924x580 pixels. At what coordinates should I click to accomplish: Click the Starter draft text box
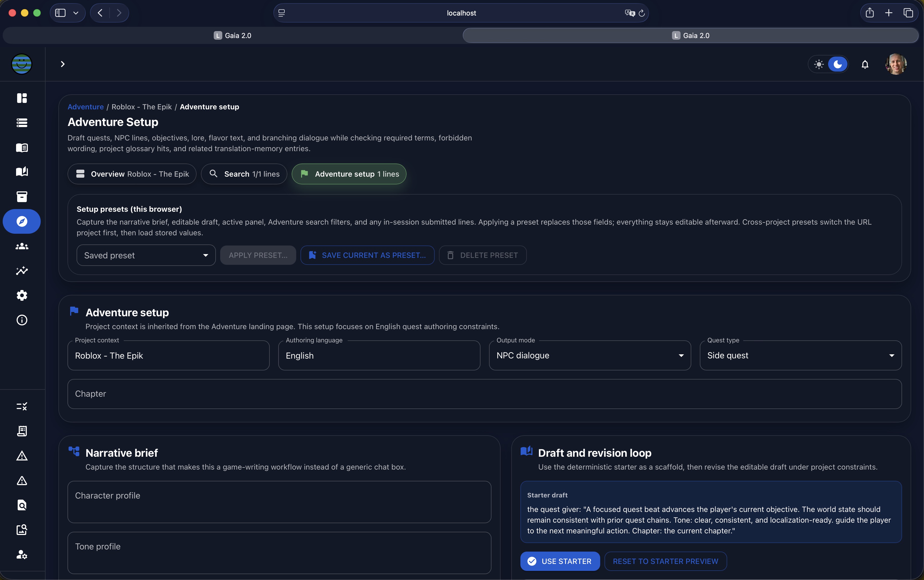pos(711,512)
